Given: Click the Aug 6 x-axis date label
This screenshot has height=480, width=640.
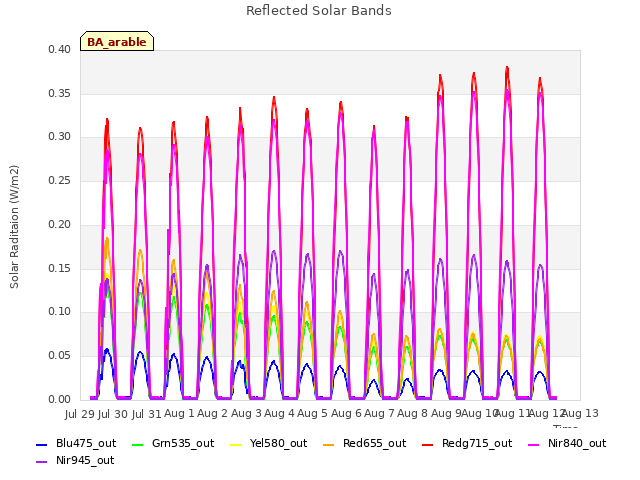Looking at the screenshot, I should pyautogui.click(x=346, y=413).
